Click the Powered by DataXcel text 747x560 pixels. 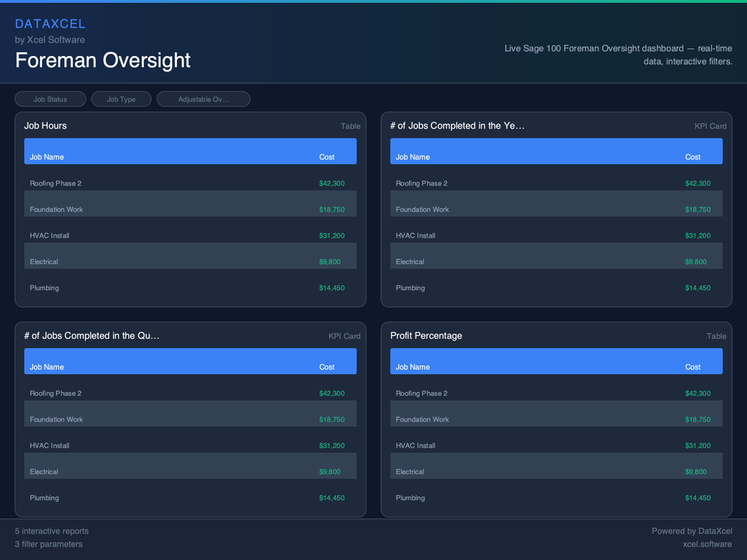point(692,531)
